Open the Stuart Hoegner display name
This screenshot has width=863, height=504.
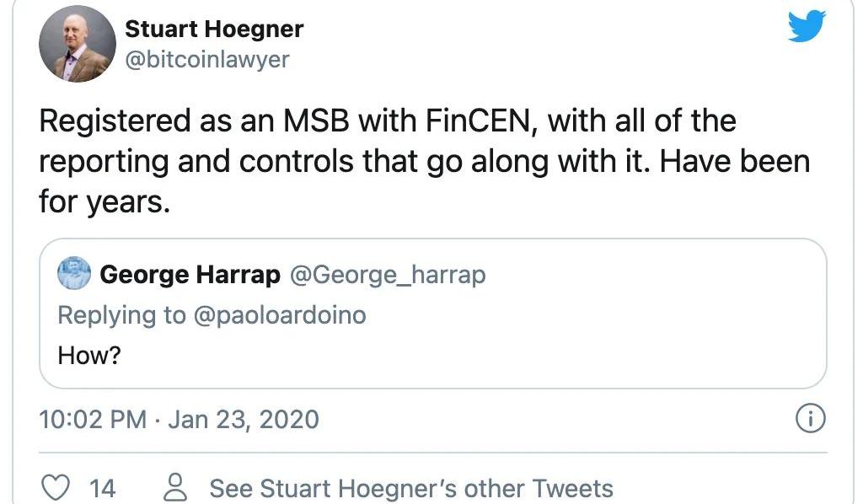coord(214,29)
